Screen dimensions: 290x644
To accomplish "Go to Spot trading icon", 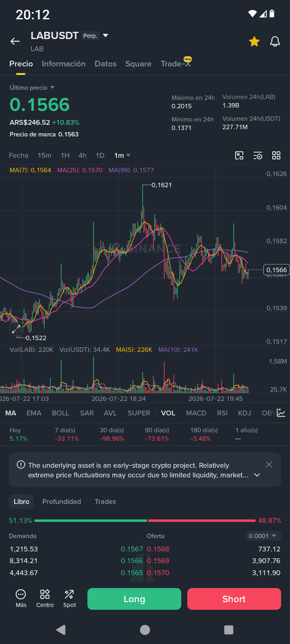I will point(69,599).
